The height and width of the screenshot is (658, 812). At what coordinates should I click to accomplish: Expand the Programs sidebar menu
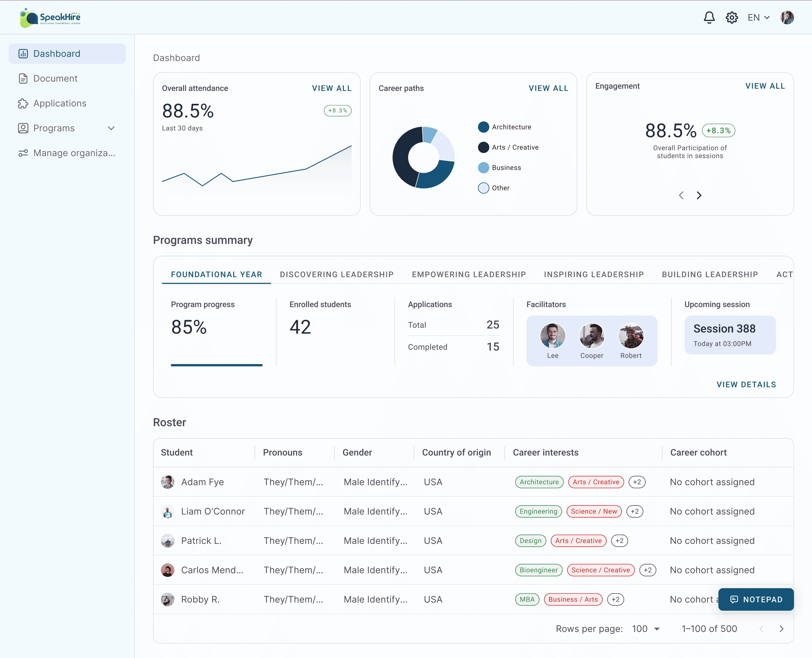click(x=111, y=128)
